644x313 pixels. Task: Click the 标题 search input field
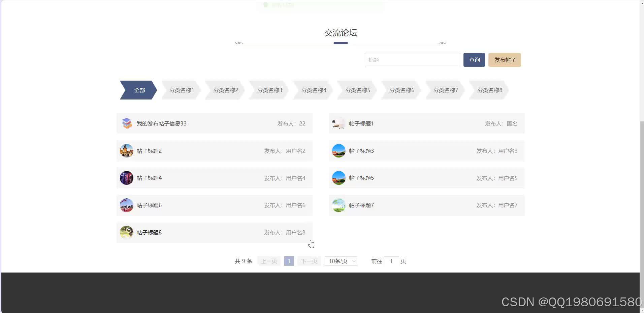point(412,60)
